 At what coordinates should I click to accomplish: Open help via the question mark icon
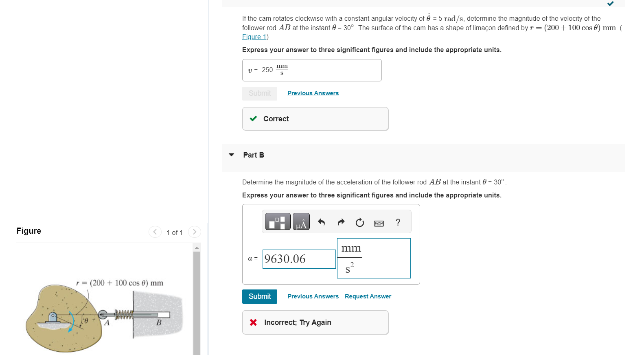click(398, 222)
